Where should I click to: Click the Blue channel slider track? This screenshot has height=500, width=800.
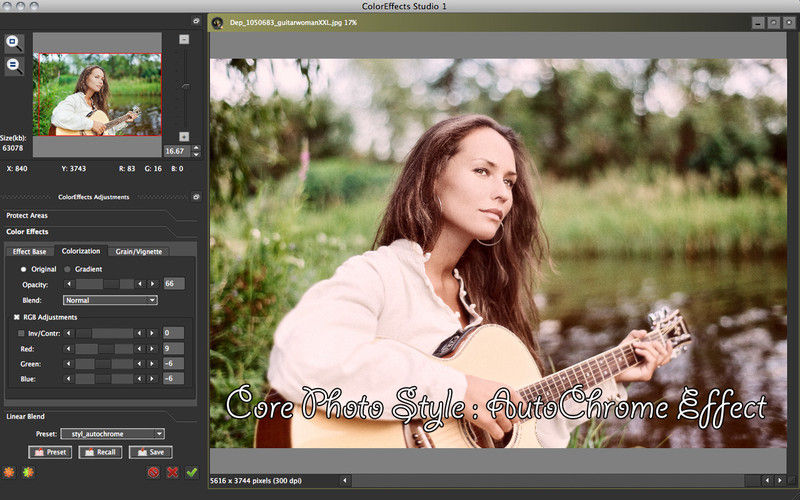(105, 379)
